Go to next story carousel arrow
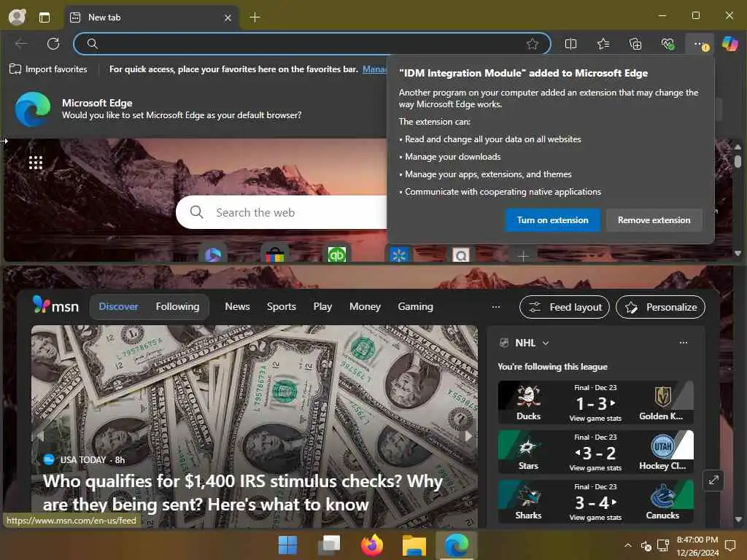 click(469, 436)
